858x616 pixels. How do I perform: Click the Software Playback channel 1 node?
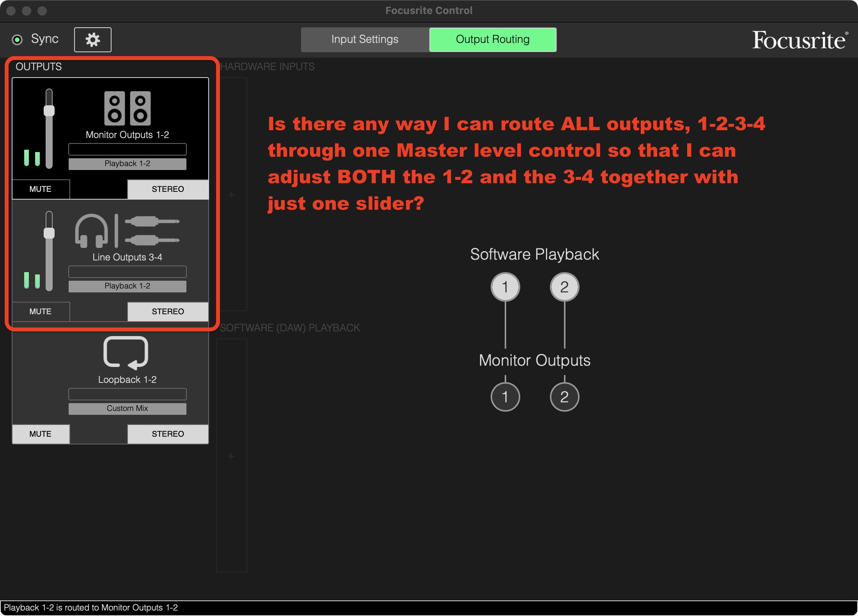[x=505, y=287]
